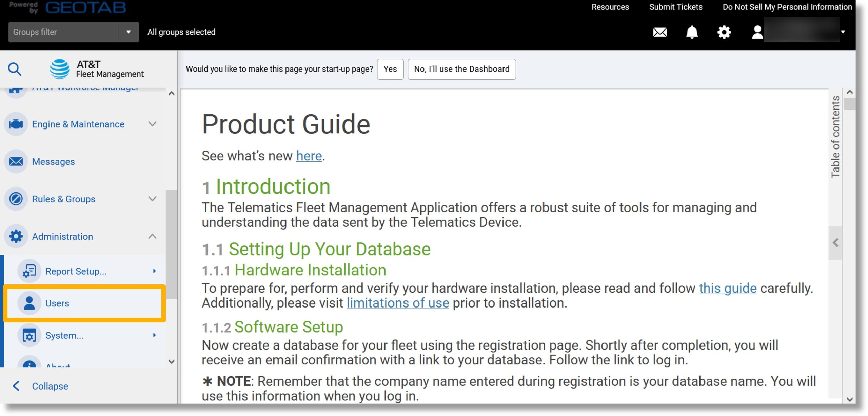Open the Groups filter dropdown arrow
The height and width of the screenshot is (416, 868).
(128, 32)
